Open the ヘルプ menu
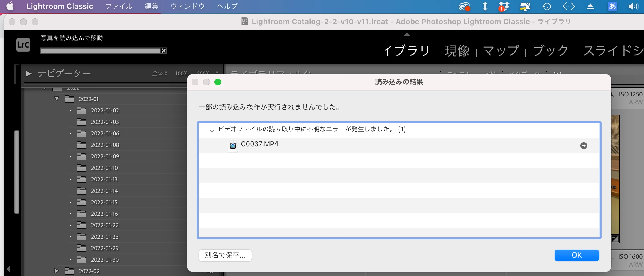 point(227,6)
